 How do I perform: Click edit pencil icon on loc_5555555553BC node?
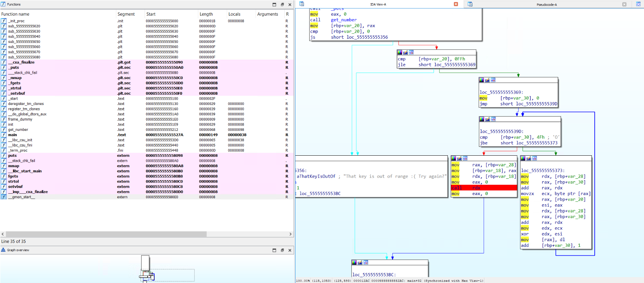pyautogui.click(x=360, y=262)
